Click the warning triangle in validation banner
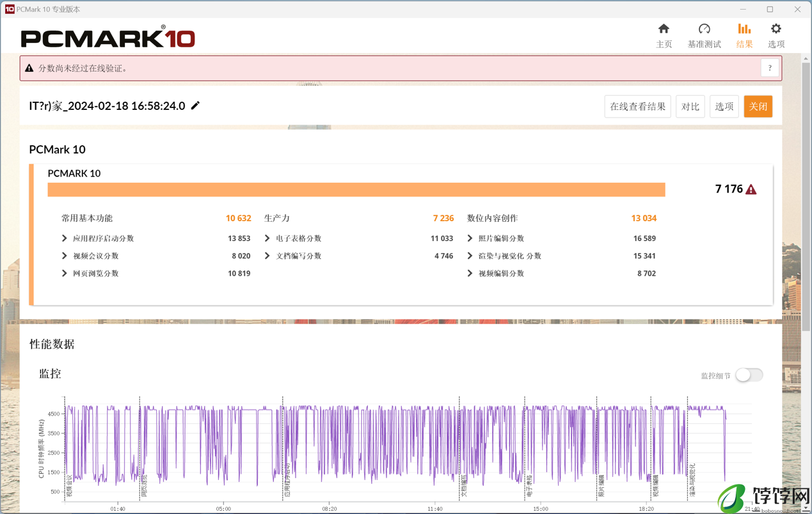The height and width of the screenshot is (514, 812). [29, 68]
